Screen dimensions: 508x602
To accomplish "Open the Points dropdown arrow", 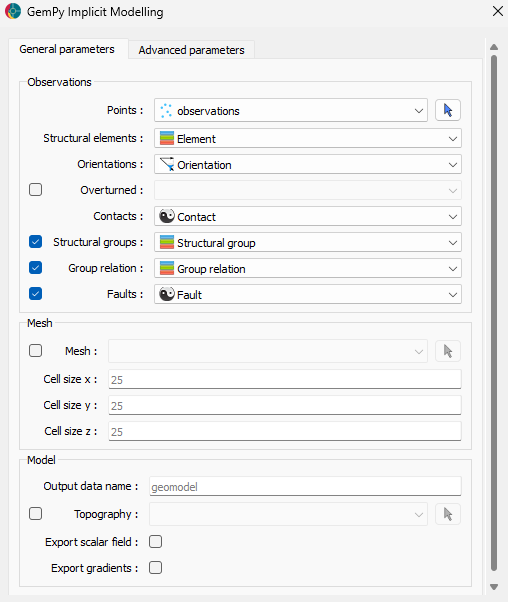I will (x=419, y=111).
